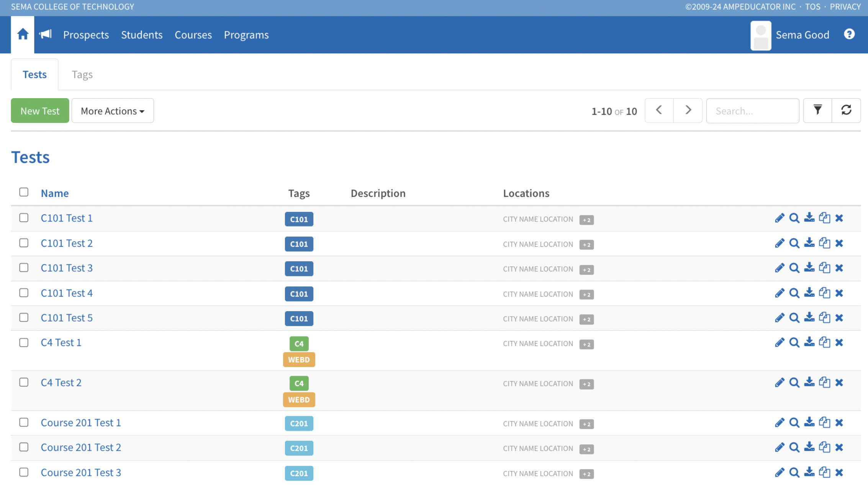The image size is (868, 489).
Task: Open the Courses menu item
Action: pos(193,35)
